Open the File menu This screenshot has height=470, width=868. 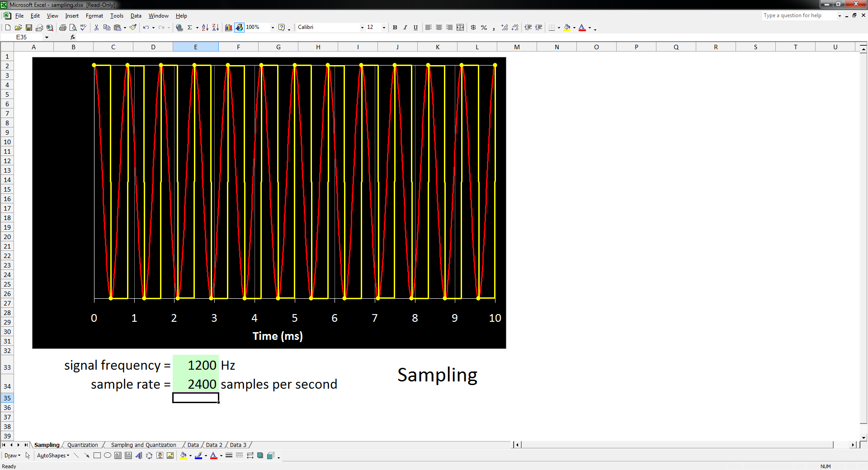(19, 16)
